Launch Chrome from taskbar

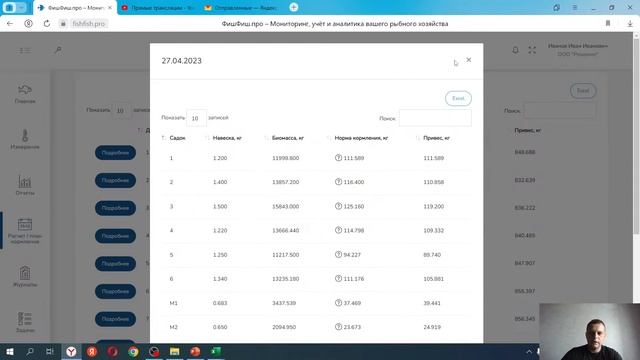click(133, 351)
